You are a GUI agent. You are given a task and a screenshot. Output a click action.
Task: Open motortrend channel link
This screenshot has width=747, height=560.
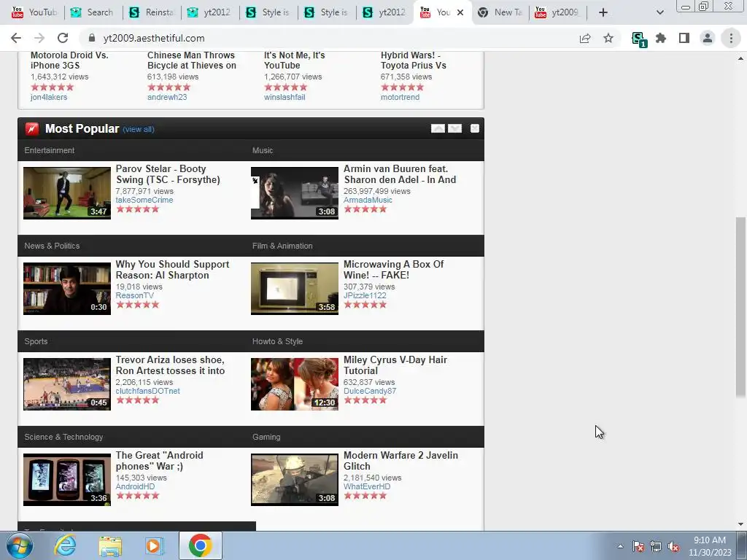[x=400, y=97]
